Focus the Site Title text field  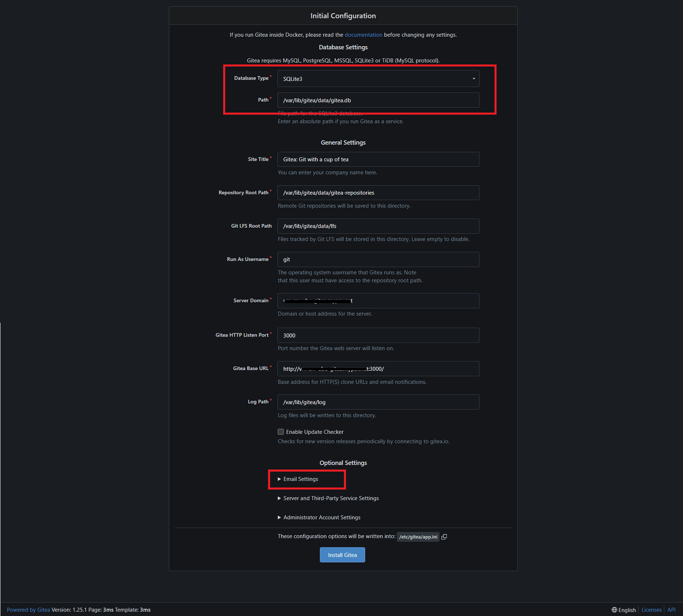378,160
